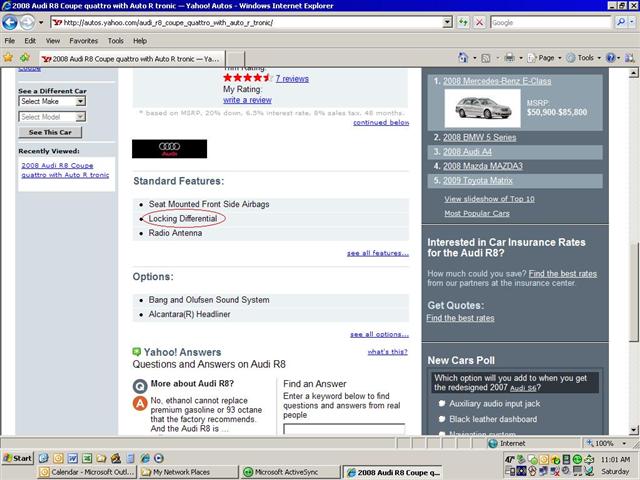Image resolution: width=640 pixels, height=480 pixels.
Task: Open the Select Make dropdown
Action: [80, 101]
